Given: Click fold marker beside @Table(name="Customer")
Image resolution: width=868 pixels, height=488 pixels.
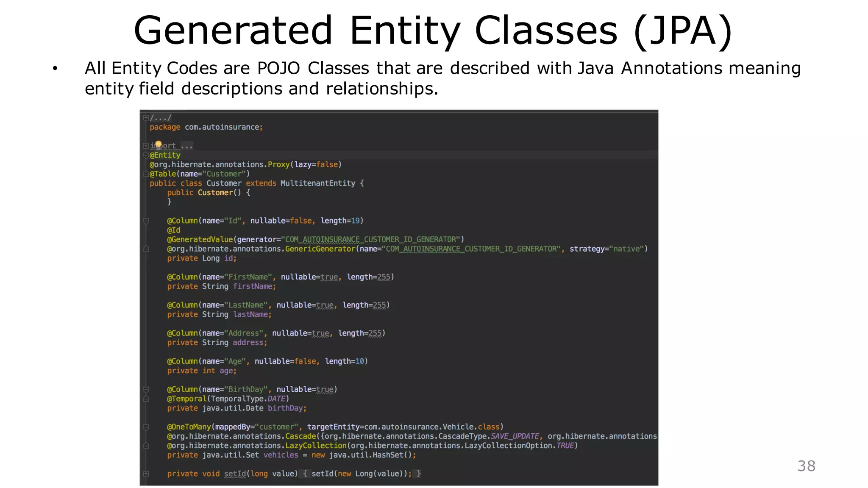Looking at the screenshot, I should [146, 174].
